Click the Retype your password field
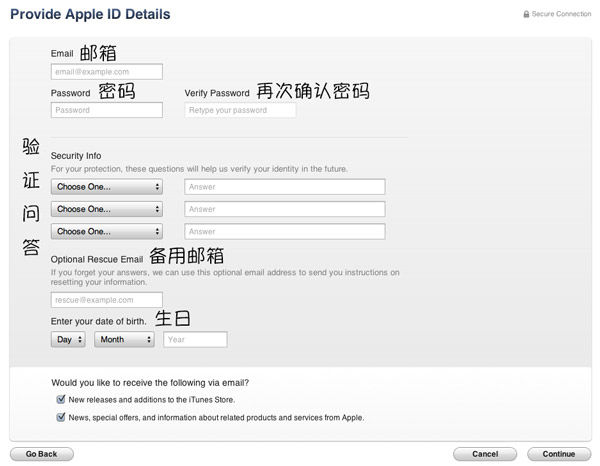600x466 pixels. (x=240, y=110)
